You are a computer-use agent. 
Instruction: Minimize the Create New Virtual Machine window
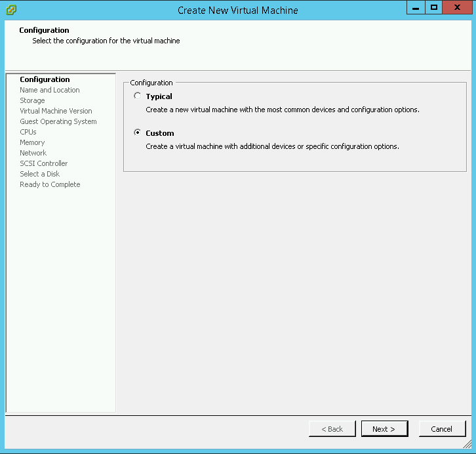coord(416,7)
